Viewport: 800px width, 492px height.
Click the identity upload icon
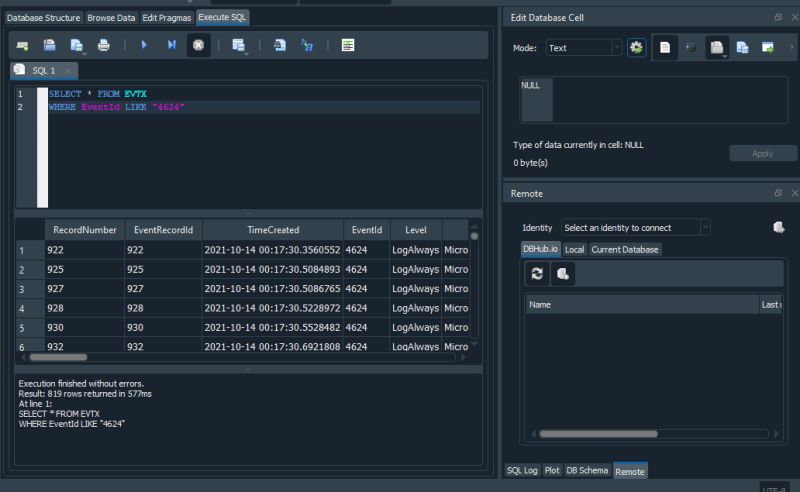point(779,227)
